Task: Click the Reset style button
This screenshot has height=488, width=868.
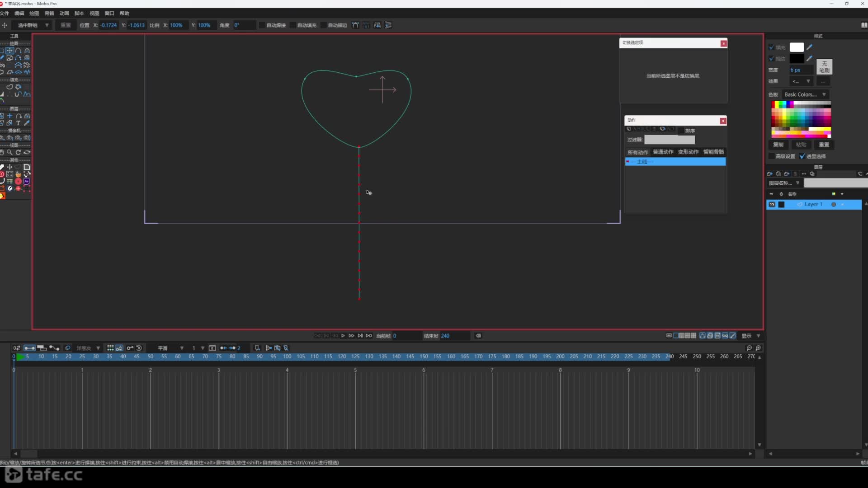Action: pos(824,145)
